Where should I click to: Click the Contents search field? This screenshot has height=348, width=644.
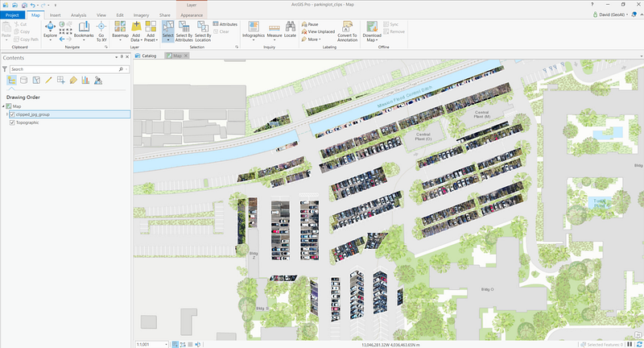click(x=64, y=69)
